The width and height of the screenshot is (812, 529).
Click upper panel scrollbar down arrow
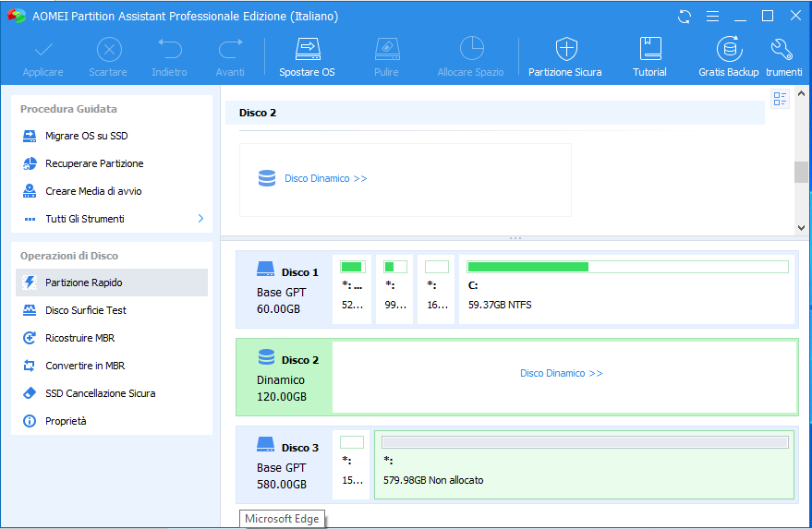801,228
